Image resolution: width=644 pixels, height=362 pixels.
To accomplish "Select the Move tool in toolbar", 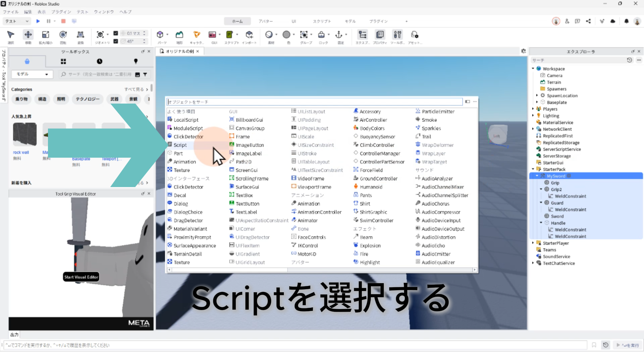I will coord(28,35).
